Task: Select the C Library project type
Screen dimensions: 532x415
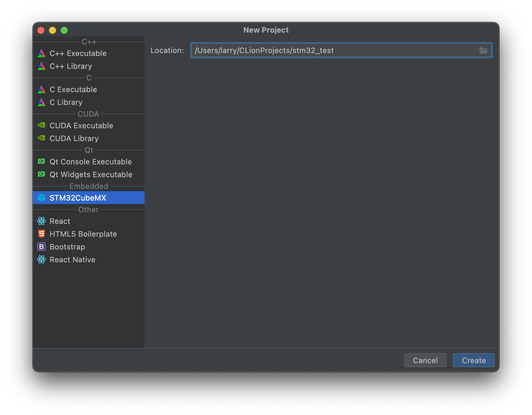Action: (x=66, y=102)
